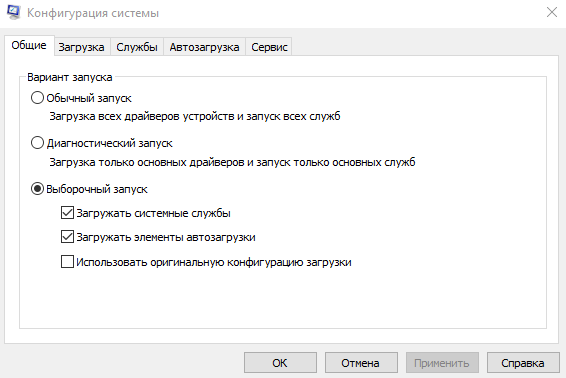Open the Сервис tab
The image size is (566, 378).
pos(269,47)
